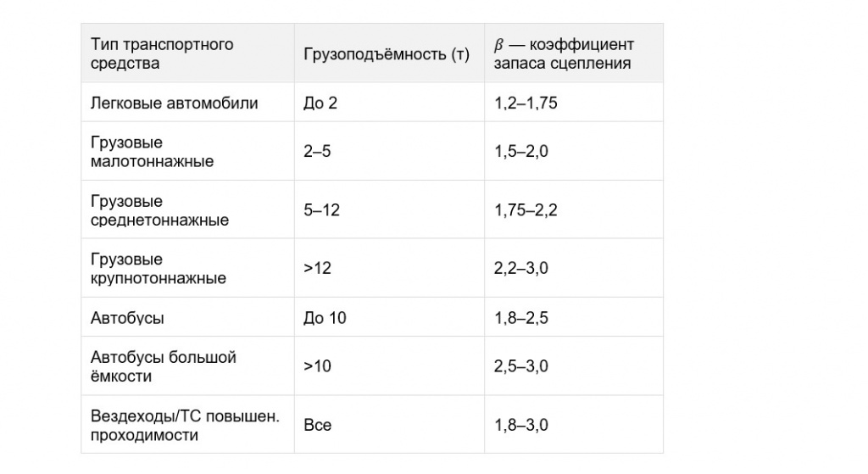Click the '1,5–2,0' coefficient cell
Screen dimensions: 868x474
(x=574, y=151)
